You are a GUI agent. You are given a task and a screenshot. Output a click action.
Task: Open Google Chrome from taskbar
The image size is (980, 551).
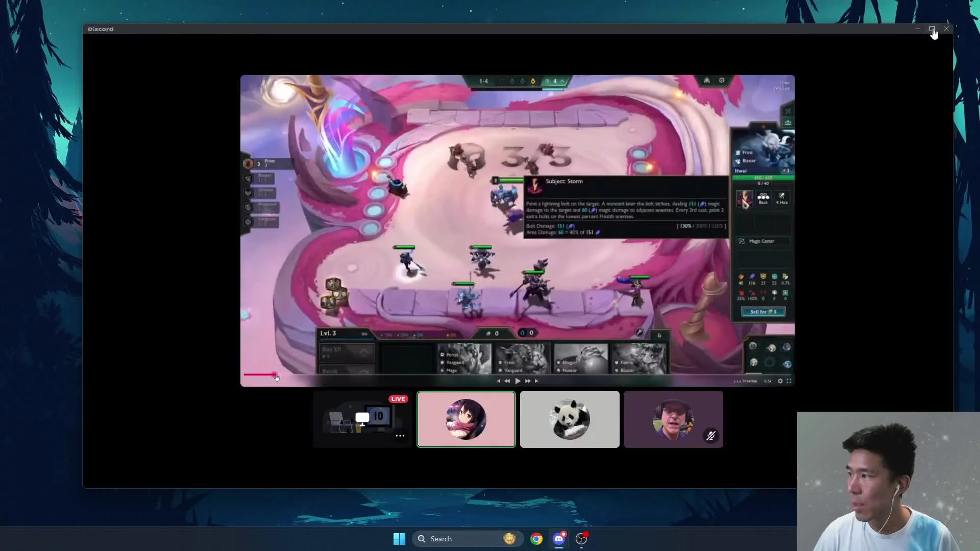coord(536,539)
